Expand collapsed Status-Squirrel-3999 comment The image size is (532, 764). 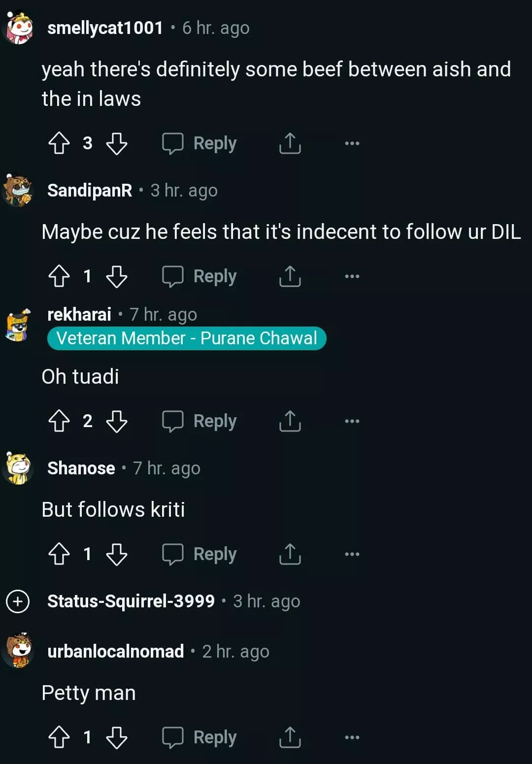(x=18, y=601)
